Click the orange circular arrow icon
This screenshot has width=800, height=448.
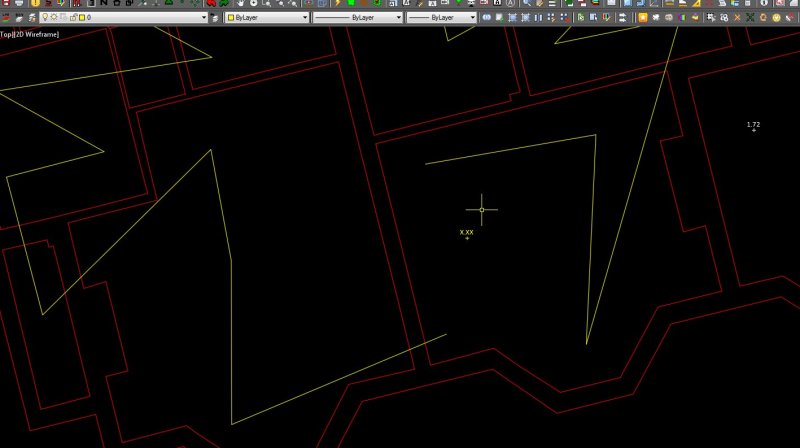point(763,17)
